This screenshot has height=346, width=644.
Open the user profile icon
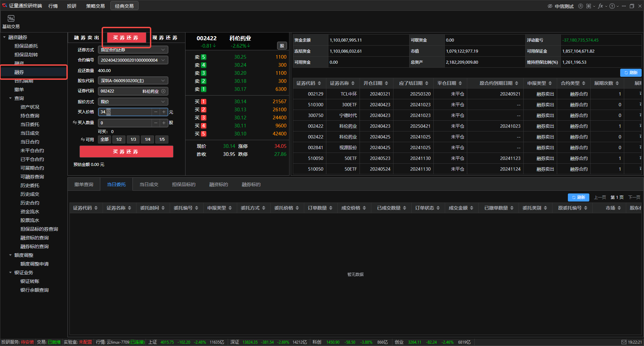point(580,6)
